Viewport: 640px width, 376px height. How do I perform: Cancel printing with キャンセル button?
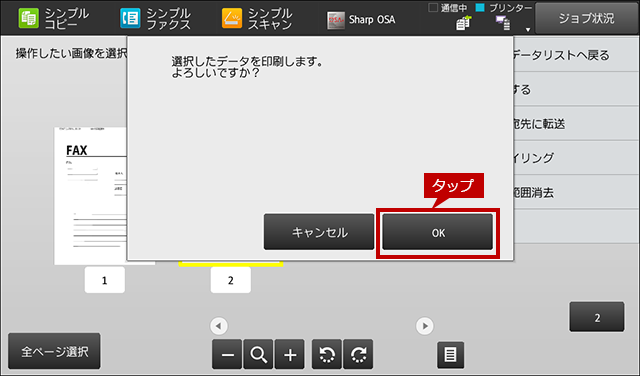point(319,232)
